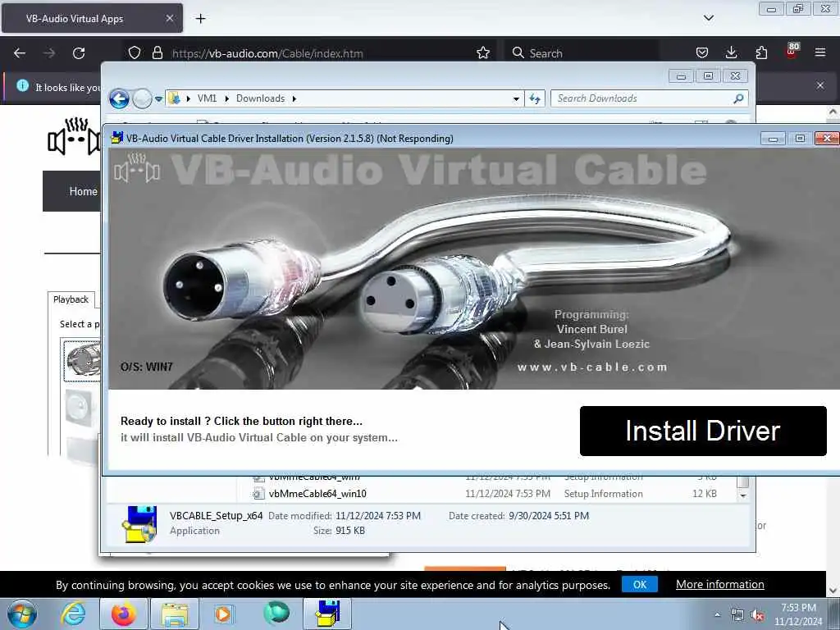This screenshot has width=840, height=630.
Task: Close the VB-Audio Virtual Apps tab
Action: 169,18
